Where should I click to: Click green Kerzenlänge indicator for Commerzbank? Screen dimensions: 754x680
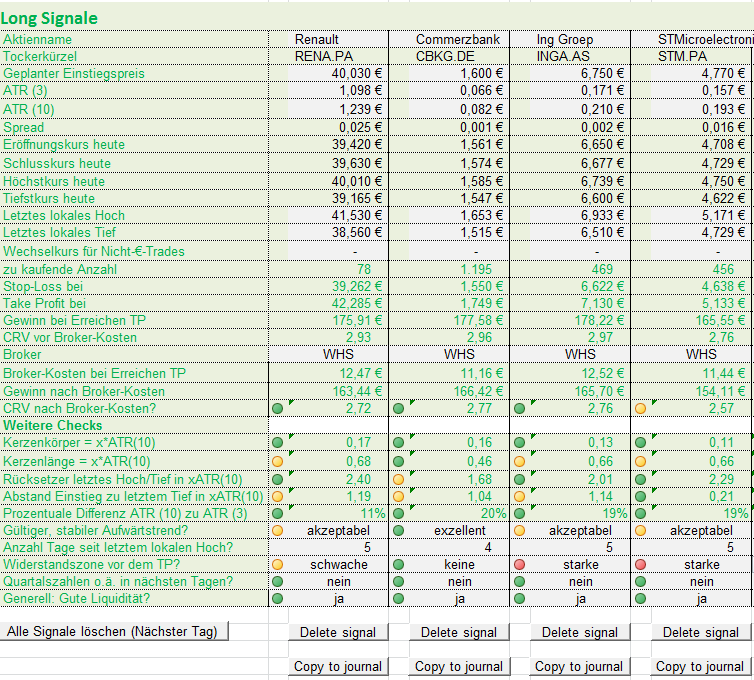(x=399, y=462)
